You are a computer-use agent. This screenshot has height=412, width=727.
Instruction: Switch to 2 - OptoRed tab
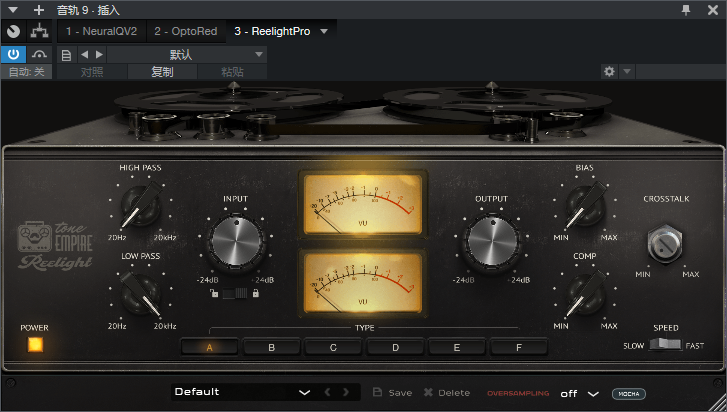click(x=186, y=32)
